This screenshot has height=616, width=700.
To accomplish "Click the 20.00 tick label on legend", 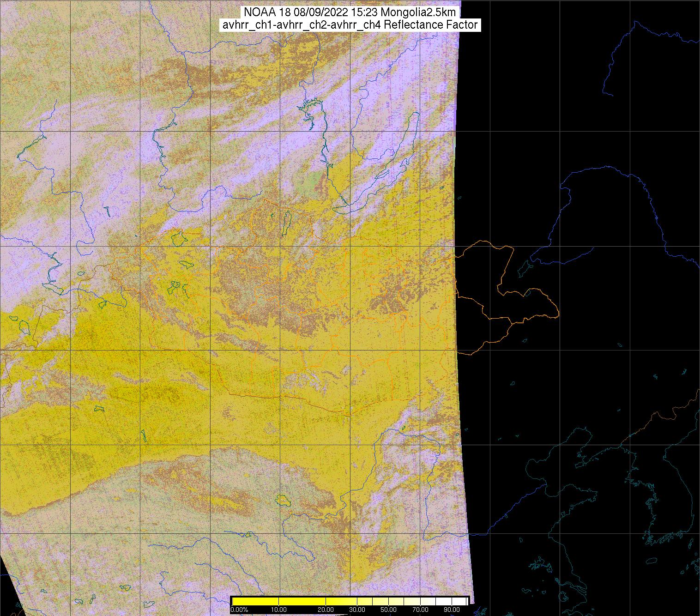I will 326,610.
